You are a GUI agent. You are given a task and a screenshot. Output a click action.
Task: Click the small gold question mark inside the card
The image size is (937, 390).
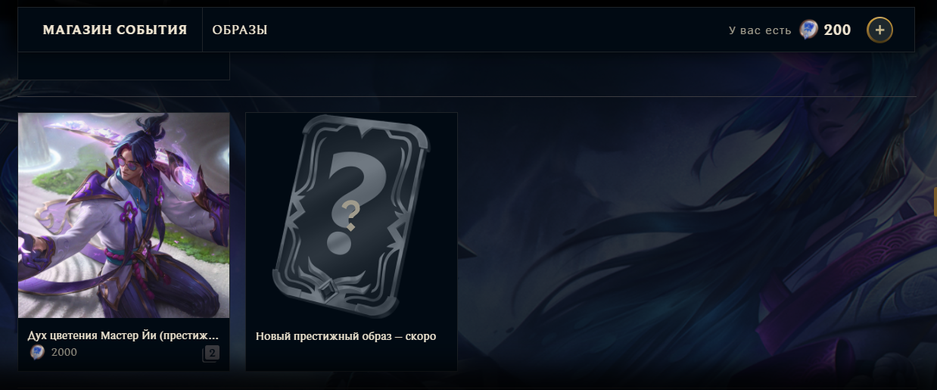pyautogui.click(x=351, y=216)
